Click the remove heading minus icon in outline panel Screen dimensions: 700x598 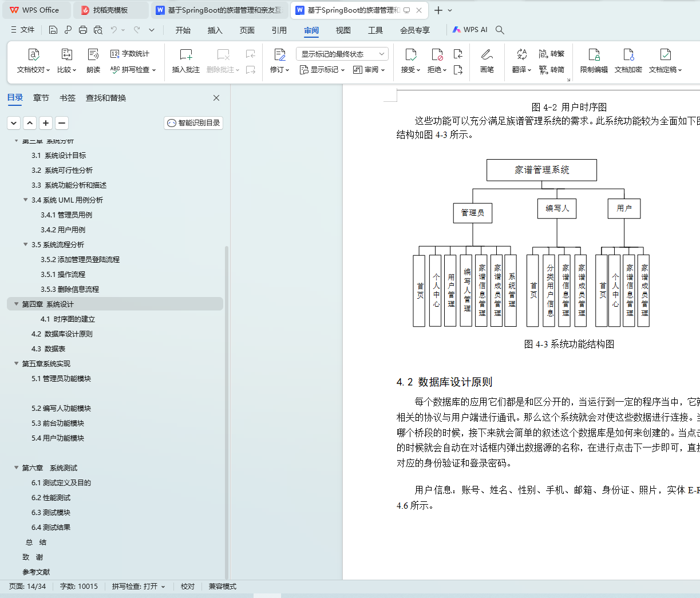[62, 122]
